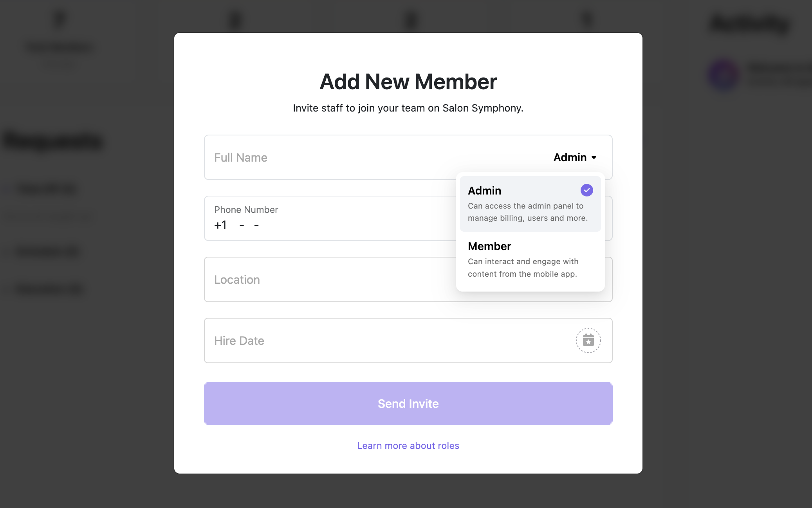Click the Add New Member heading

pyautogui.click(x=408, y=82)
